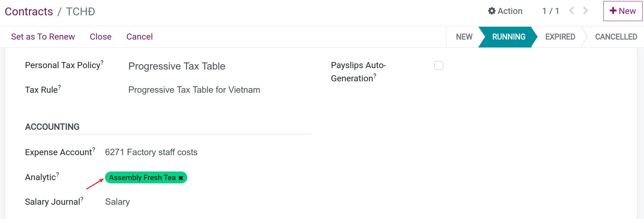The image size is (644, 219).
Task: Show help for Personal Tax Policy field
Action: tap(103, 62)
